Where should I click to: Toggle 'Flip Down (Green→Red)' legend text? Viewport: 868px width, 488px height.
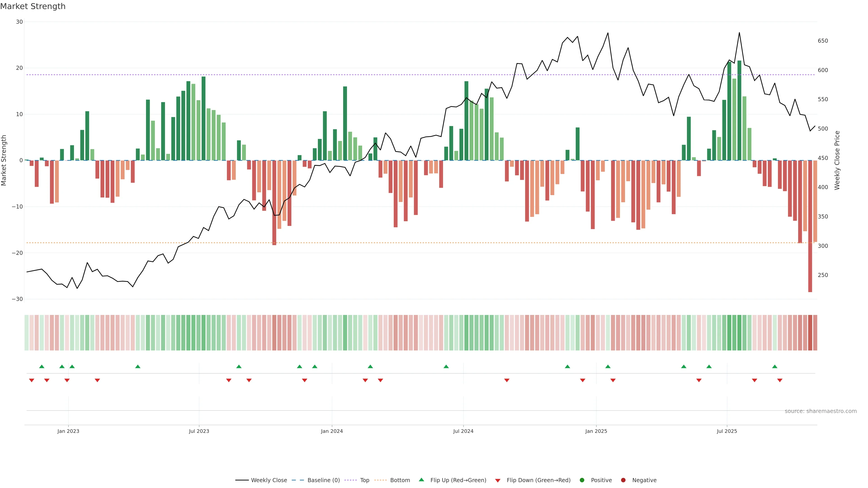click(538, 480)
